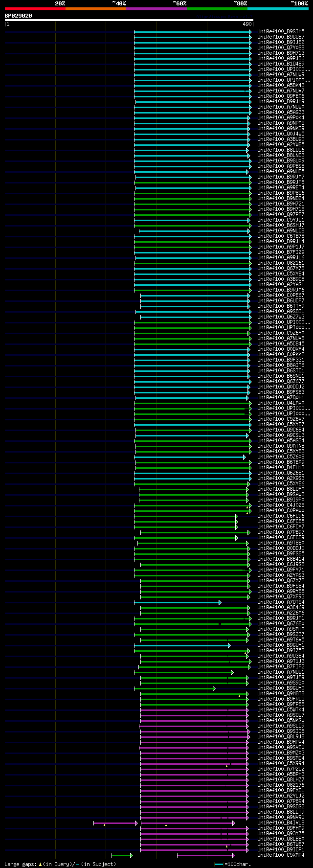Click the UniRef100_Q9FE06 label

click(281, 96)
